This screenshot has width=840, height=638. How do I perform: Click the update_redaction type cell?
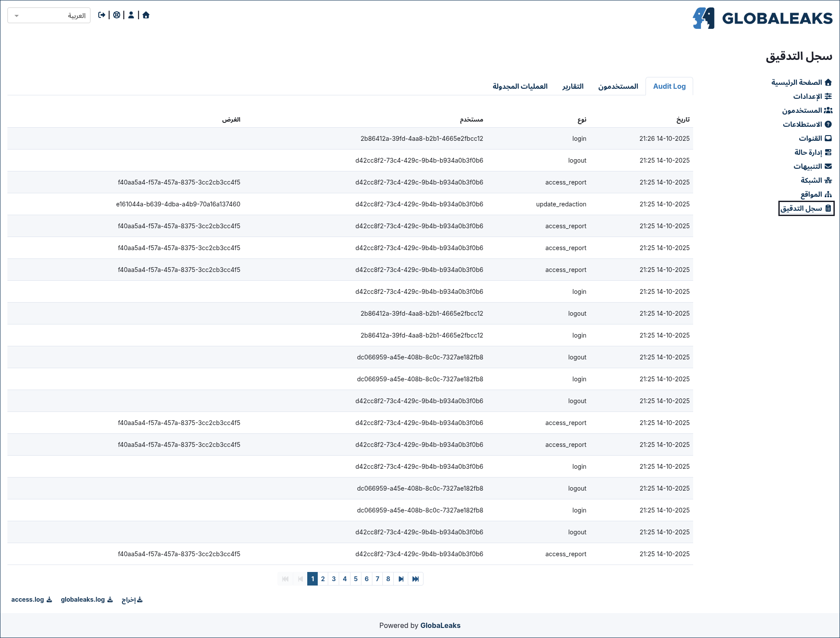coord(561,204)
